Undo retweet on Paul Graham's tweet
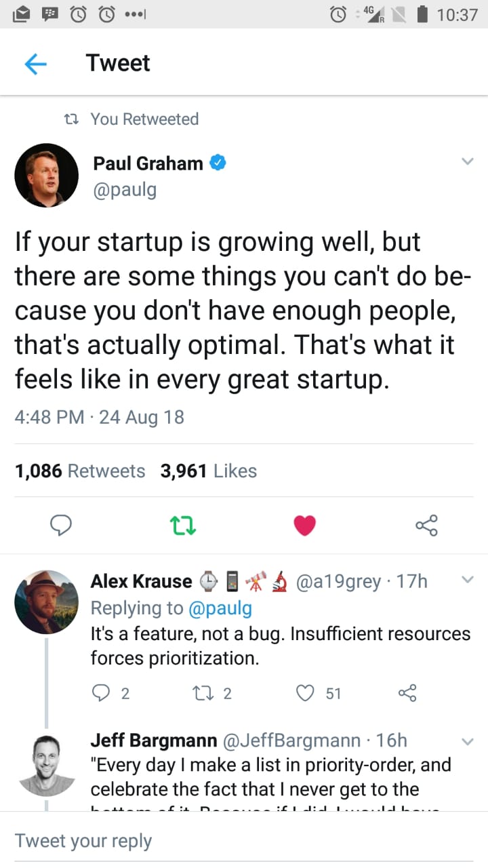This screenshot has width=488, height=868. click(183, 525)
